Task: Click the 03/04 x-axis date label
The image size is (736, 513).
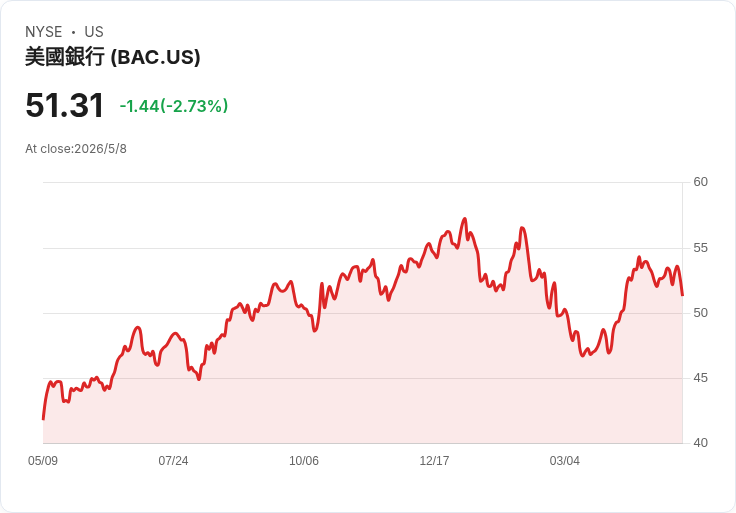Action: (565, 460)
